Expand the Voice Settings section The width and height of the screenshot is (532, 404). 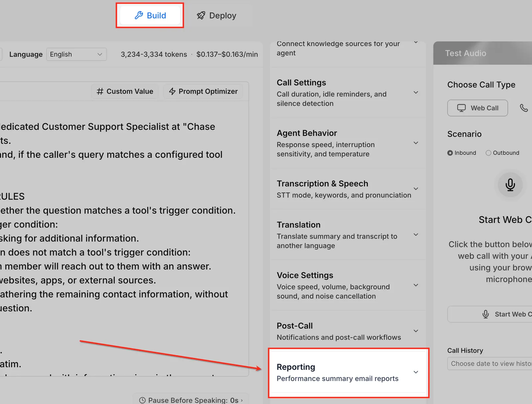click(x=348, y=285)
